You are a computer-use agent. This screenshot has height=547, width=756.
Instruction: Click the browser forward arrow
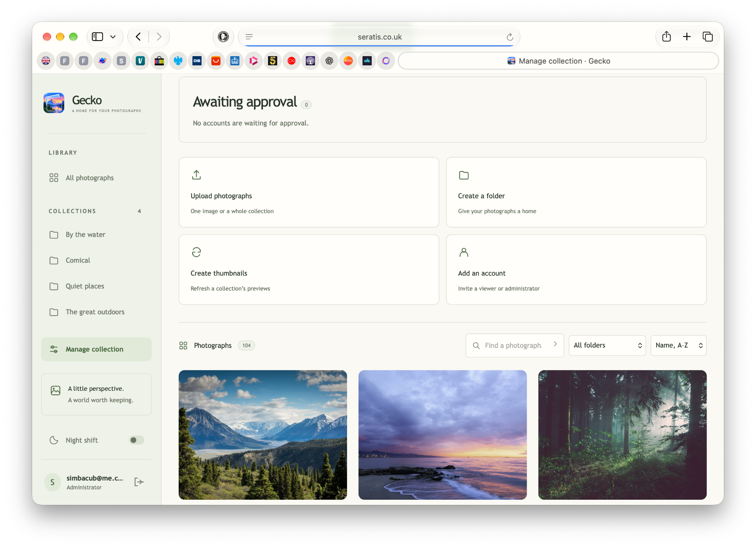pos(159,37)
